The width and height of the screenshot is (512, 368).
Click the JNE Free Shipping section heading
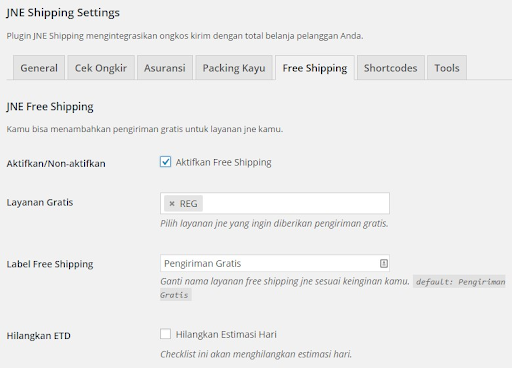pyautogui.click(x=50, y=107)
